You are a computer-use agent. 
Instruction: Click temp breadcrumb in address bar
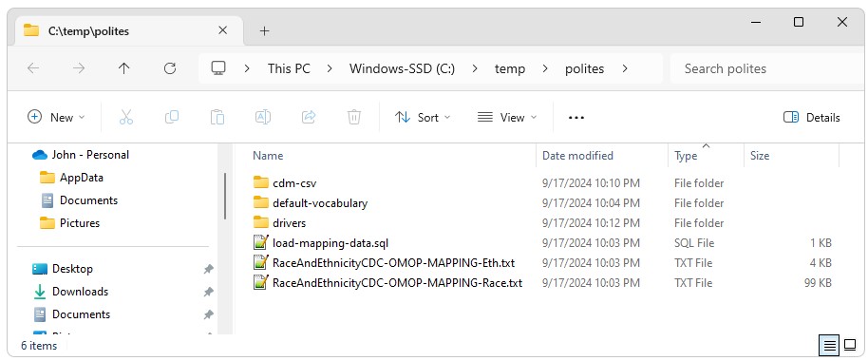509,68
